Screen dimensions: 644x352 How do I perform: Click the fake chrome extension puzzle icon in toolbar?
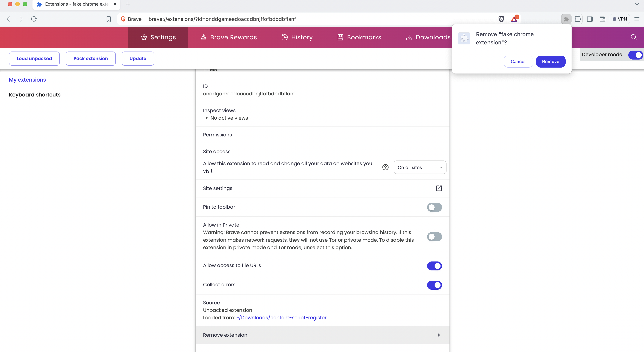tap(566, 19)
